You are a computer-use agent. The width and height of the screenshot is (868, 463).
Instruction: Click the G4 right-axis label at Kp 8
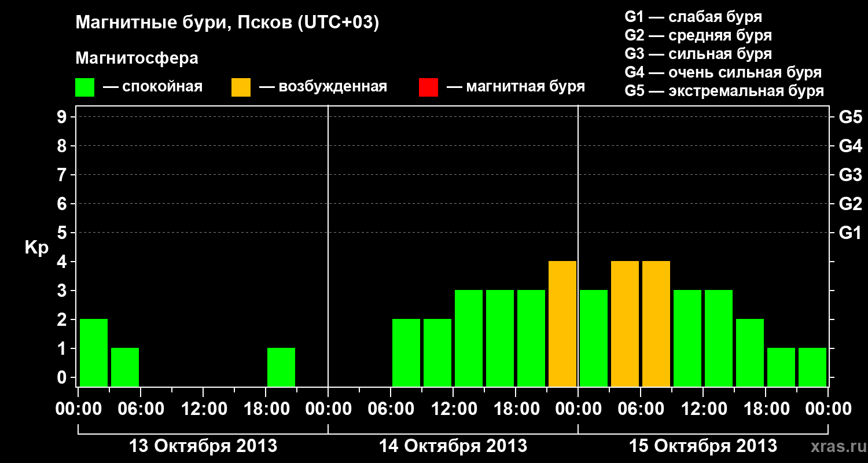pyautogui.click(x=851, y=146)
